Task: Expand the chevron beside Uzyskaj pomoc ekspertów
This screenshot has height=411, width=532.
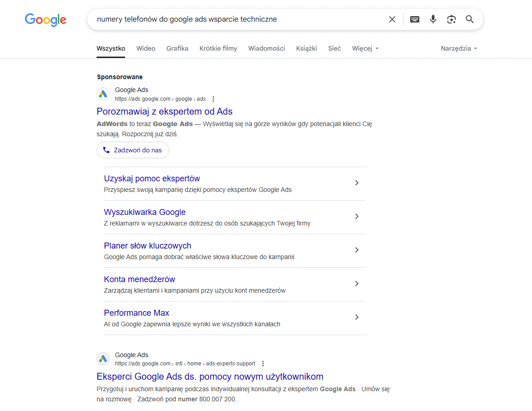Action: 357,183
